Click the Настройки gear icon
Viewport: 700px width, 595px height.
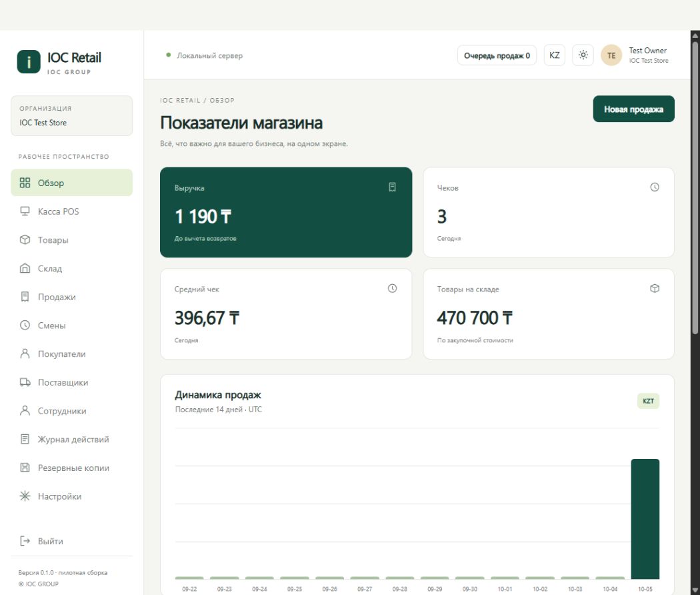coord(25,496)
